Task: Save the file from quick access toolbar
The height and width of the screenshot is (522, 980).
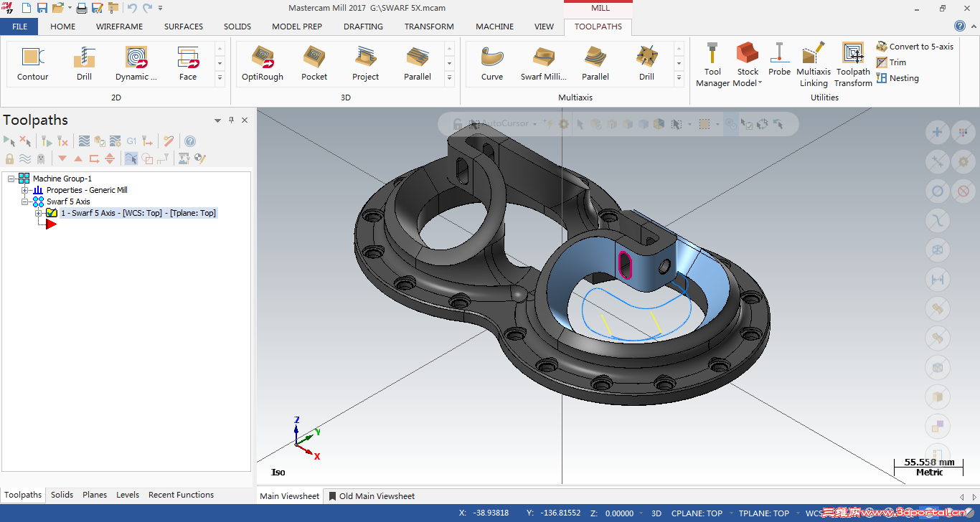Action: 42,8
